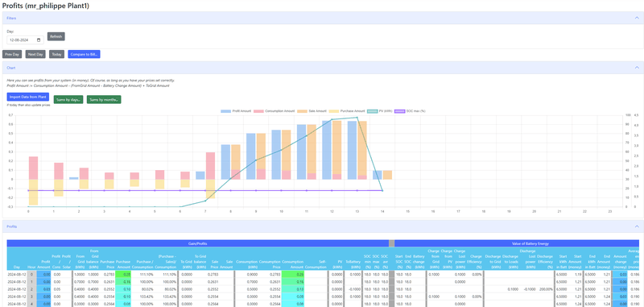Click the Profits panel header label
This screenshot has height=307, width=644.
coord(12,226)
